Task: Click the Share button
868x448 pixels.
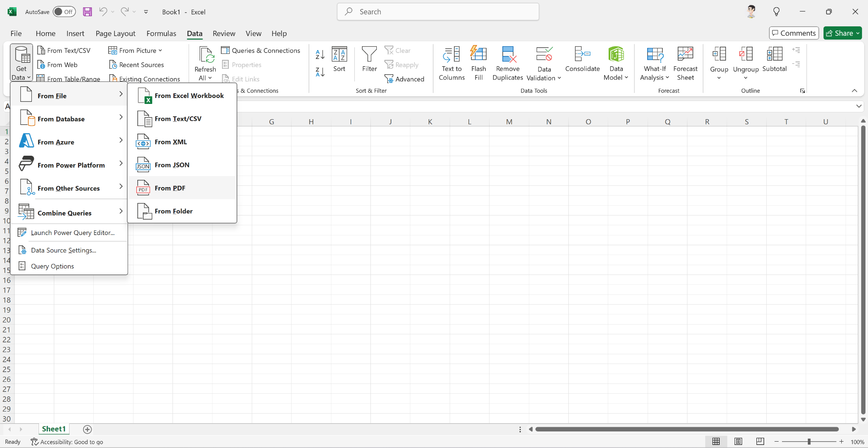Action: 843,33
